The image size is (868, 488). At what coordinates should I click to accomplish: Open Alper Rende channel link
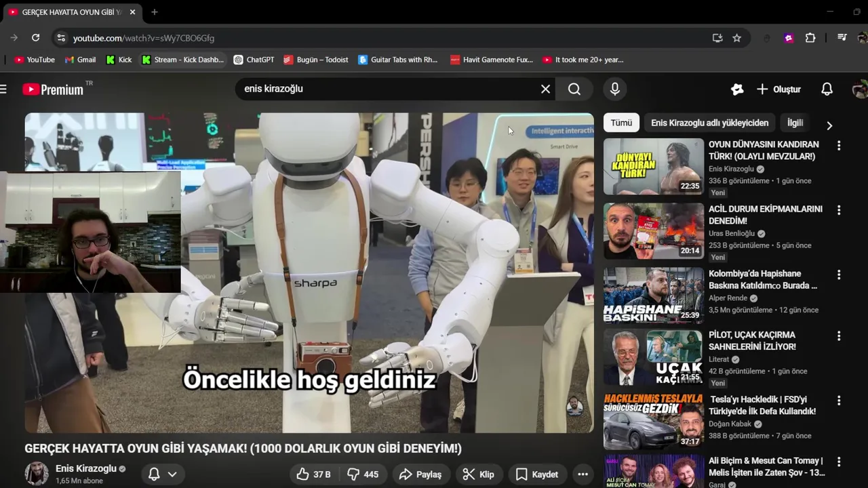coord(728,298)
